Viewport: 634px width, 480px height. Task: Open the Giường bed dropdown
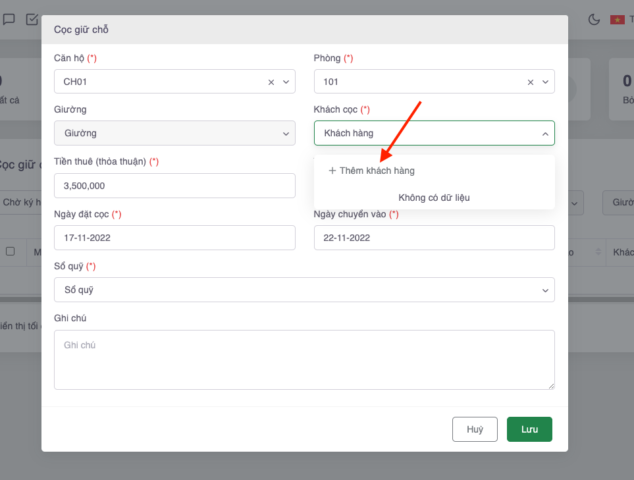pyautogui.click(x=175, y=133)
